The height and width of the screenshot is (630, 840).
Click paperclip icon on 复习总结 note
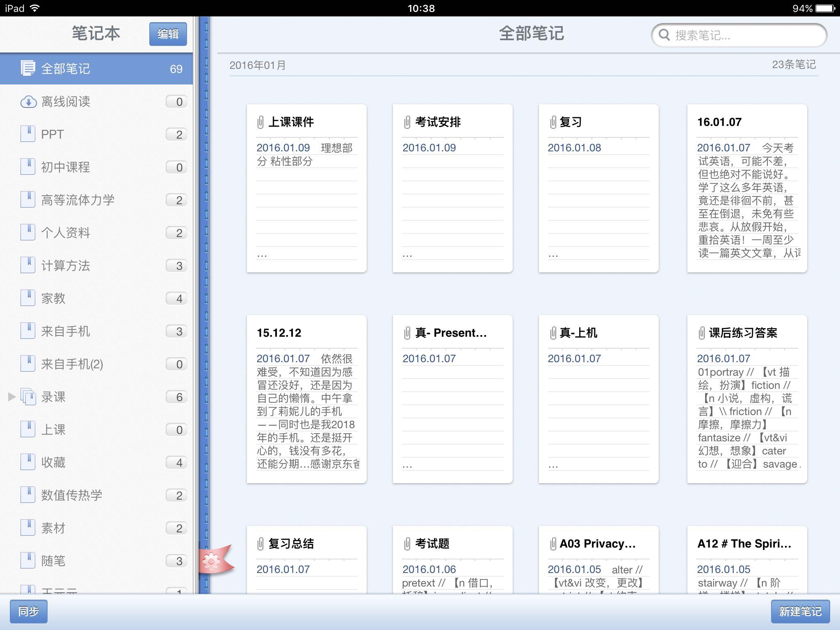click(260, 544)
